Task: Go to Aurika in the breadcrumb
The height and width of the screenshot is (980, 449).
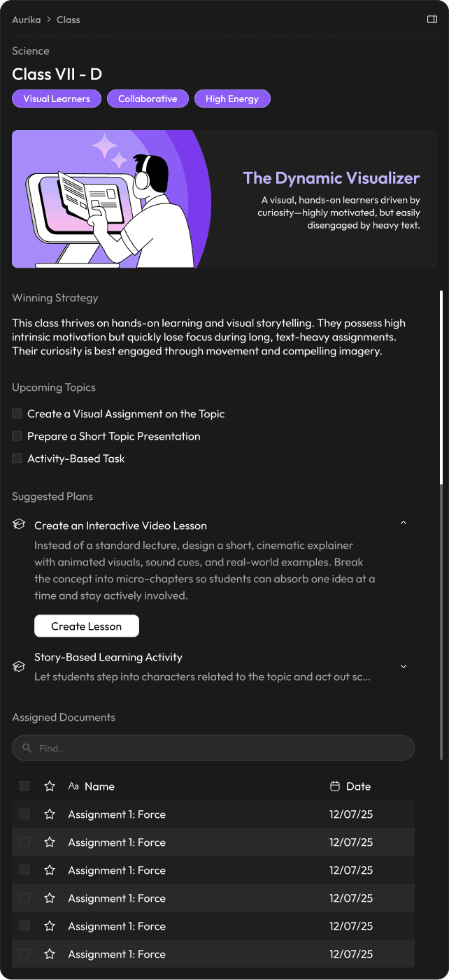Action: 25,20
